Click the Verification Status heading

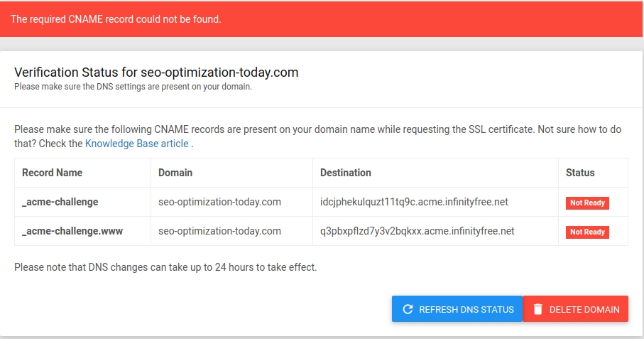pos(156,72)
